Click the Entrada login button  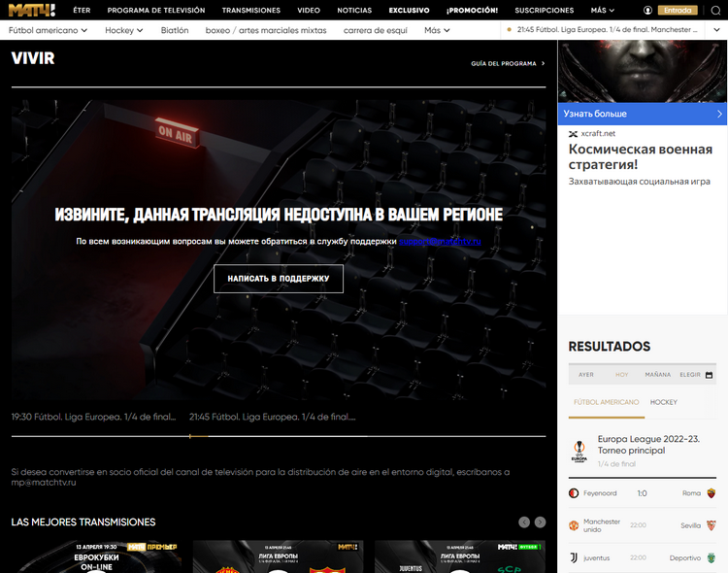pyautogui.click(x=678, y=11)
